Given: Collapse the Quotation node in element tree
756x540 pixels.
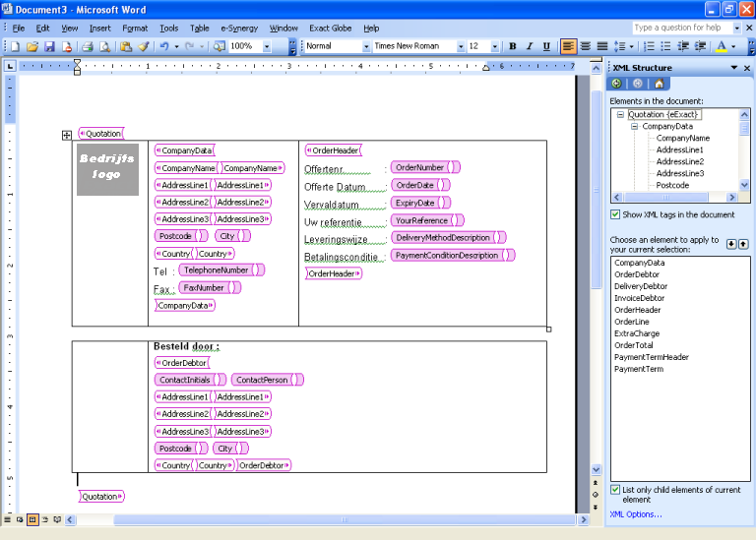Looking at the screenshot, I should 621,114.
